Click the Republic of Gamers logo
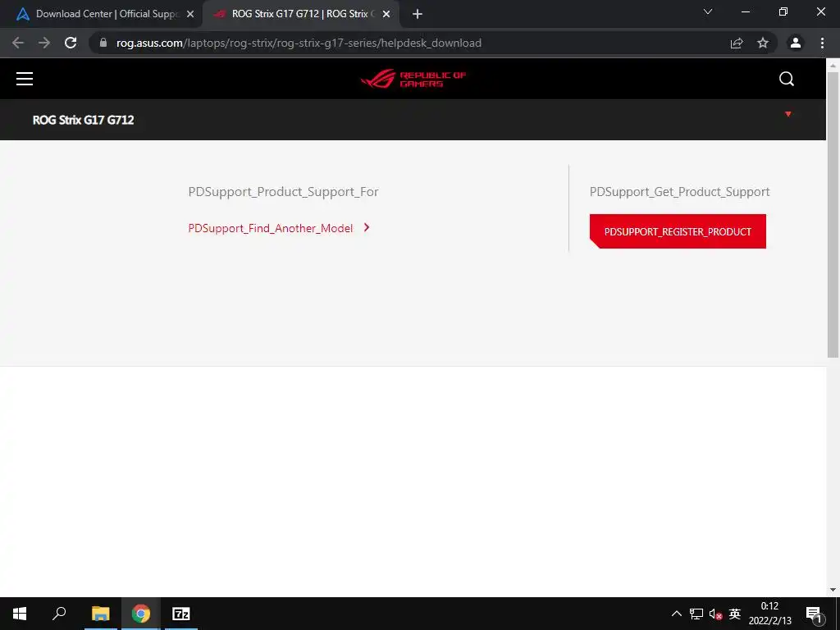The image size is (840, 630). (413, 79)
